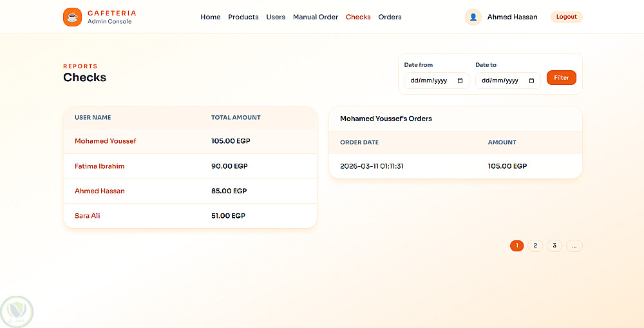Image resolution: width=644 pixels, height=328 pixels.
Task: Open the Products menu item
Action: coord(243,17)
